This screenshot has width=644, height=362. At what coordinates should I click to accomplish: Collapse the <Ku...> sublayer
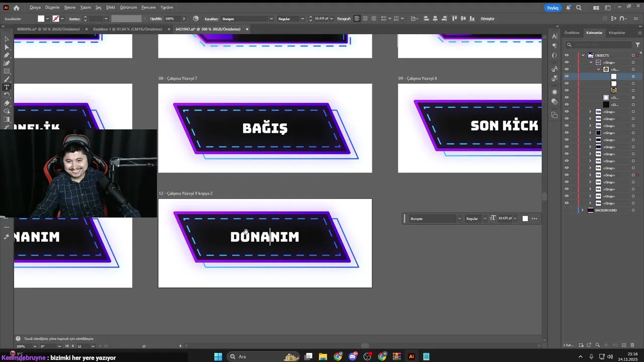[x=598, y=69]
